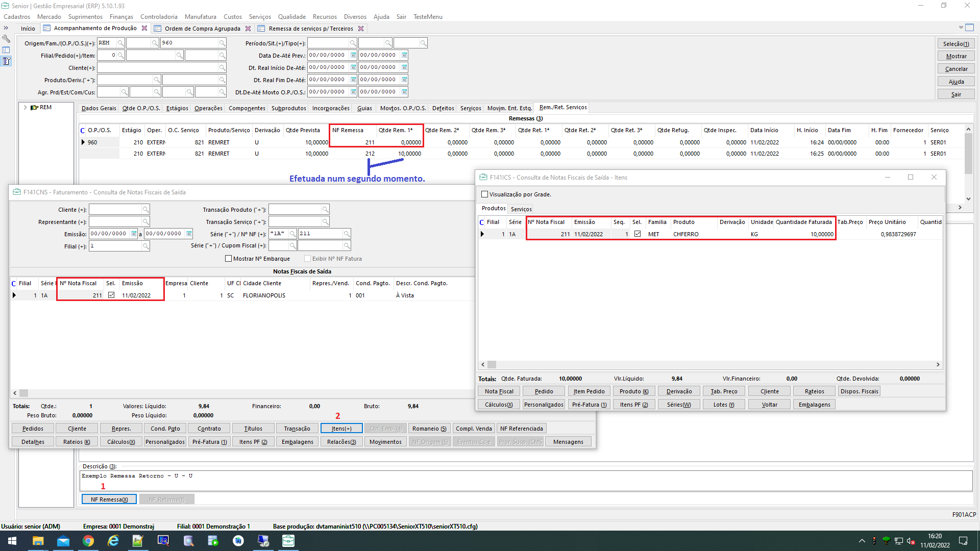Click magnifier beside Cliente(+) filter field
This screenshot has width=980, height=551.
pyautogui.click(x=222, y=68)
